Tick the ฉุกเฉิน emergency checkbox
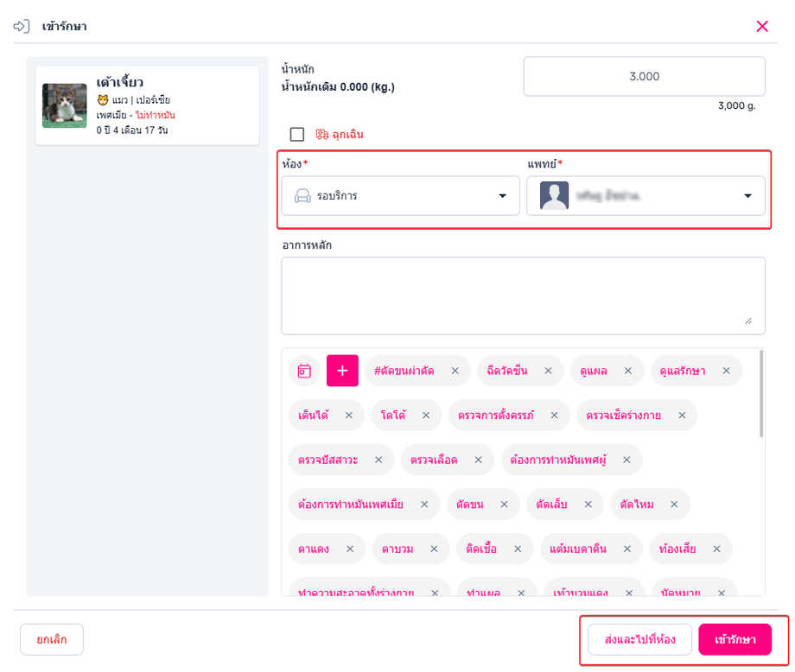The height and width of the screenshot is (672, 795). [297, 134]
